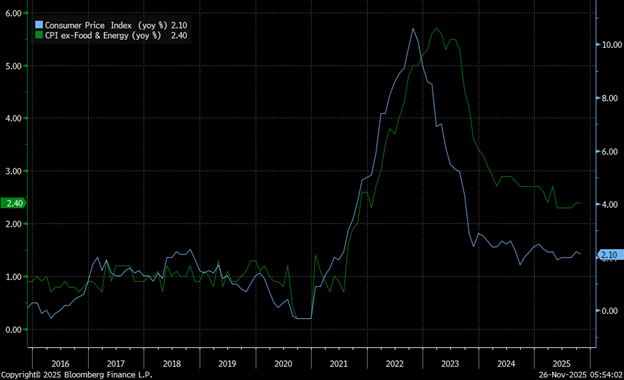Click the 4.00 label on the left axis
Image resolution: width=624 pixels, height=380 pixels.
[13, 118]
